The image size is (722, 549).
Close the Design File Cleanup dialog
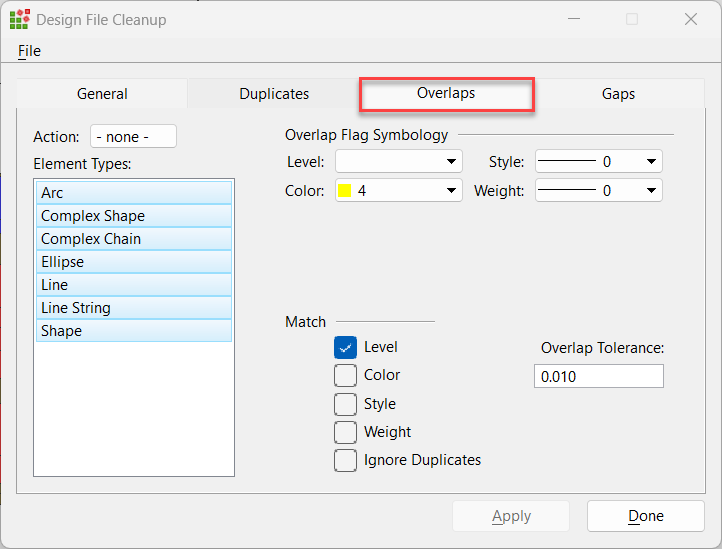[x=690, y=19]
